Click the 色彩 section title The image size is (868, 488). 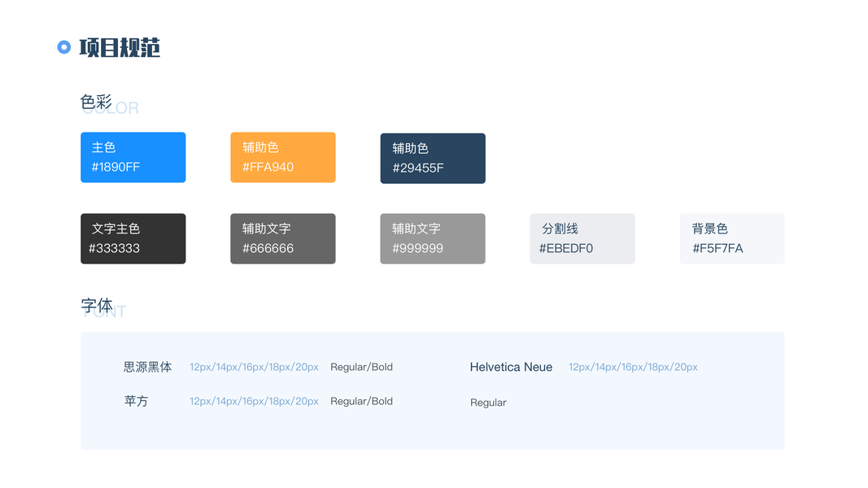coord(96,102)
